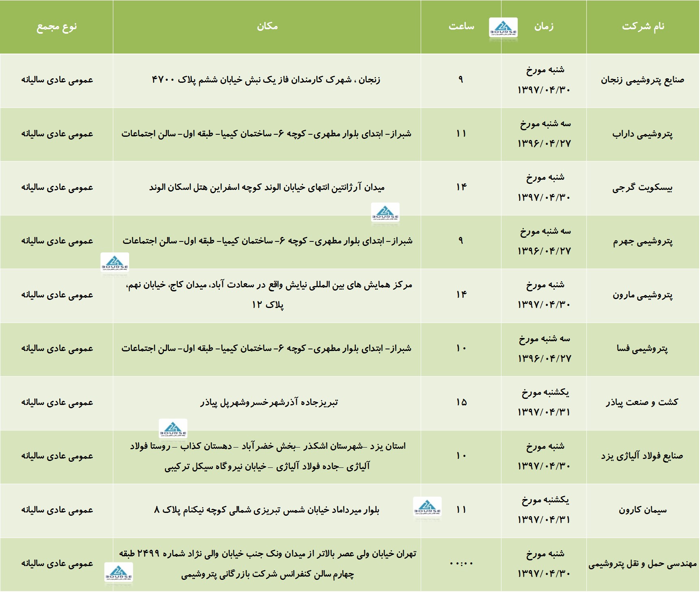Select company name 'پتروشیمی داراب'
700x592 pixels.
pyautogui.click(x=643, y=134)
